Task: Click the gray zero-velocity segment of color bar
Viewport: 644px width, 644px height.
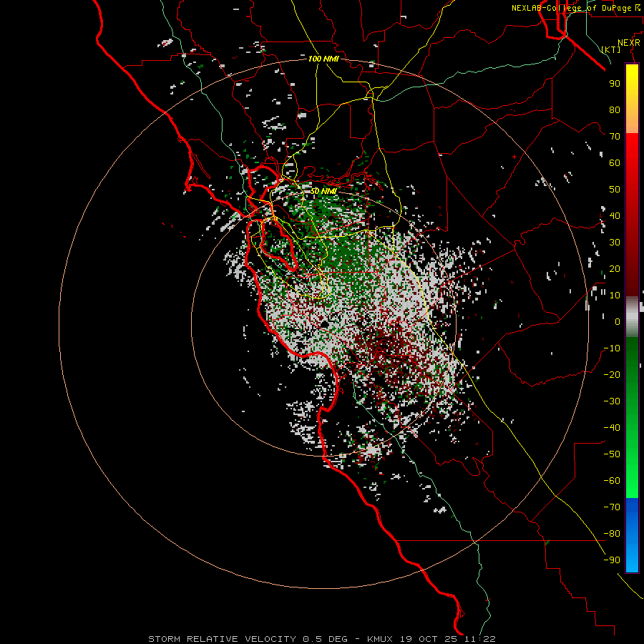Action: (x=632, y=317)
